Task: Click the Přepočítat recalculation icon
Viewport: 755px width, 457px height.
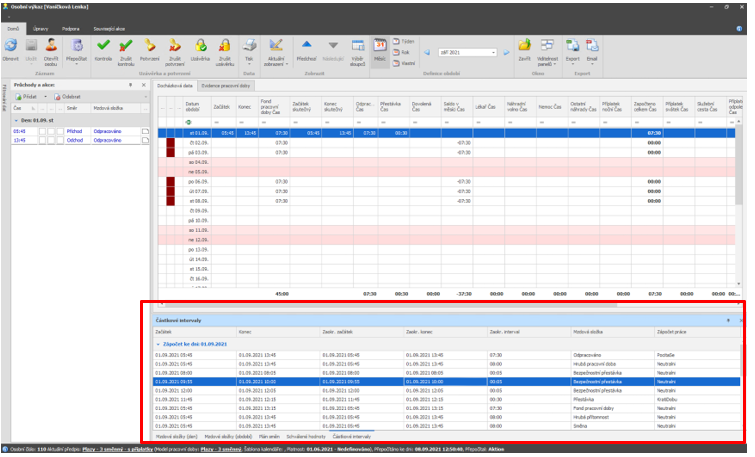Action: [77, 46]
